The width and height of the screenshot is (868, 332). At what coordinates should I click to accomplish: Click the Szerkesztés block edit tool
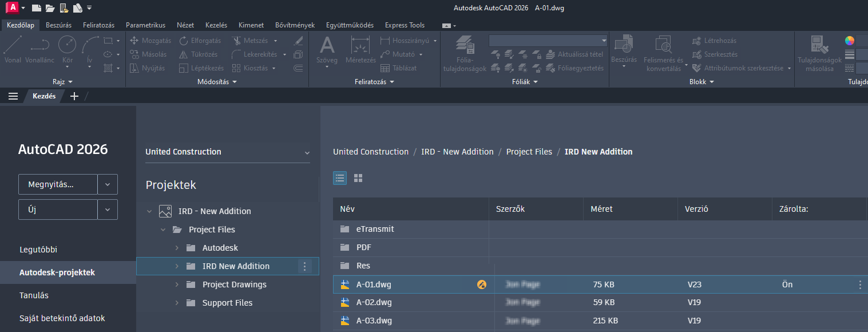[715, 54]
